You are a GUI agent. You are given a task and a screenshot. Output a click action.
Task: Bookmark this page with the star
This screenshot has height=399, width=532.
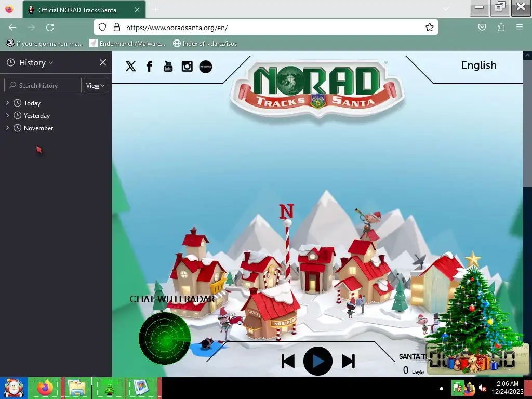click(x=430, y=27)
